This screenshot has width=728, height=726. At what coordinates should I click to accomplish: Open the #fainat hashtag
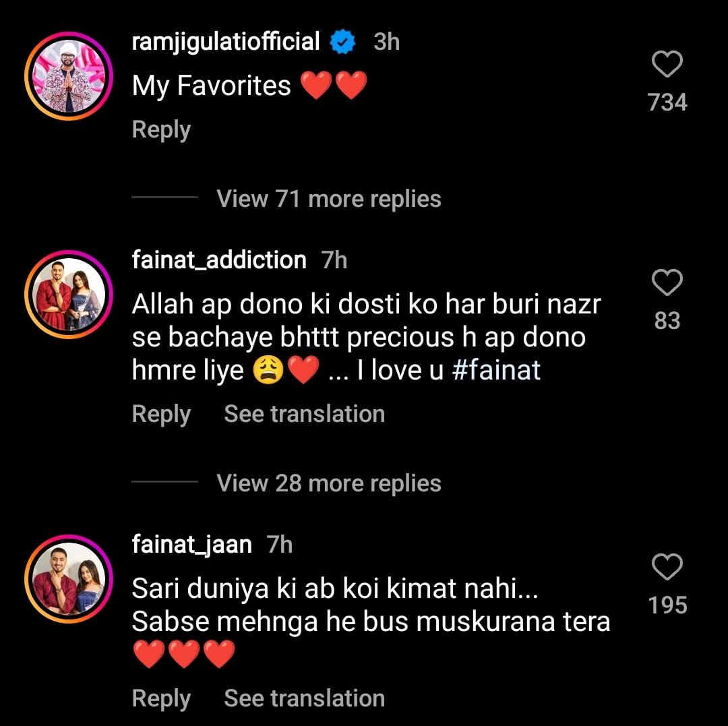click(x=496, y=371)
